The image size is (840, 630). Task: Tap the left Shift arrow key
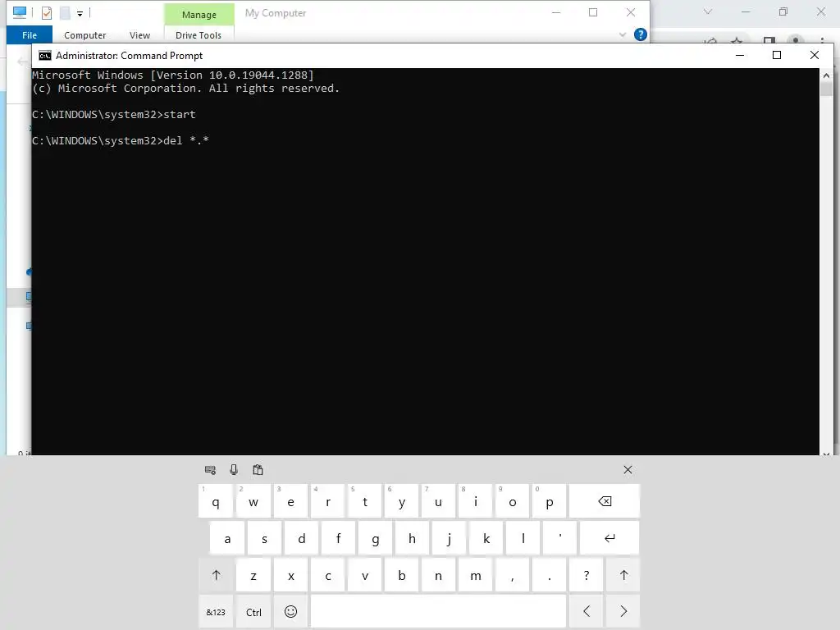(216, 575)
